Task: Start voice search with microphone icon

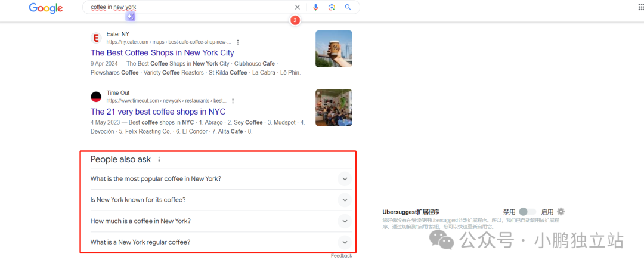Action: click(x=315, y=7)
